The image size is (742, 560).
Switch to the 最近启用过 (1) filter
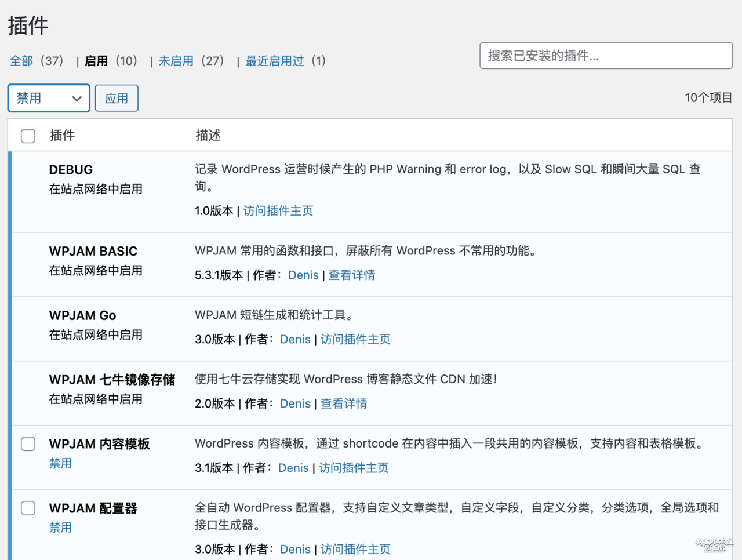coord(286,61)
